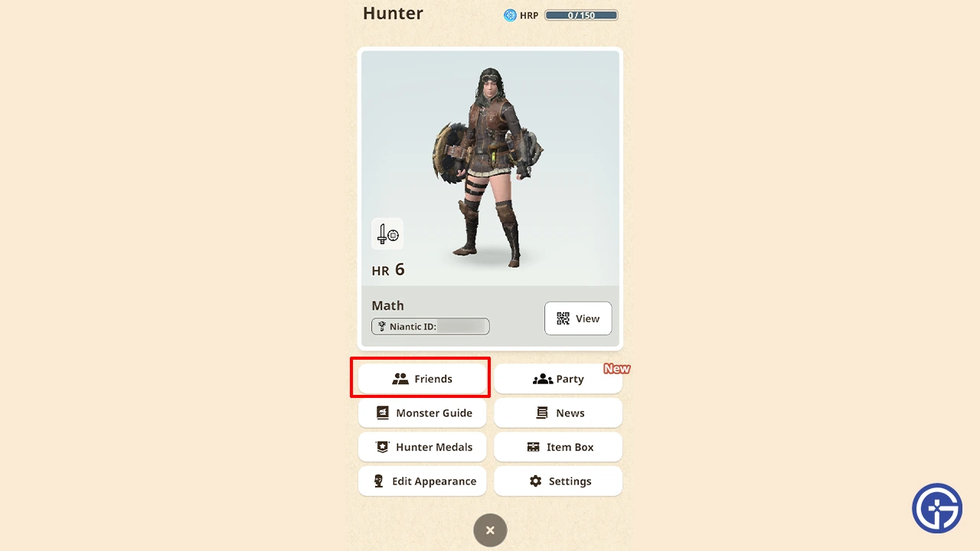Open the News section
Screen dimensions: 980x551
coord(558,413)
